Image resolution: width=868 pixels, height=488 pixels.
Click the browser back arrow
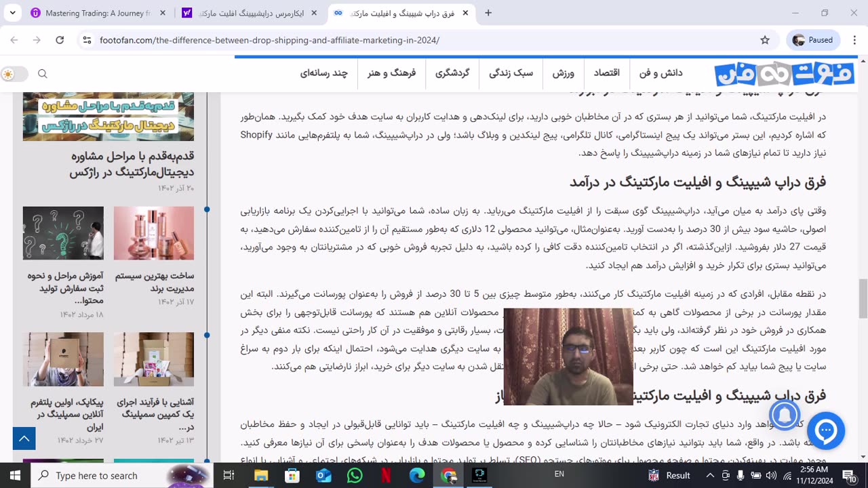[x=14, y=40]
